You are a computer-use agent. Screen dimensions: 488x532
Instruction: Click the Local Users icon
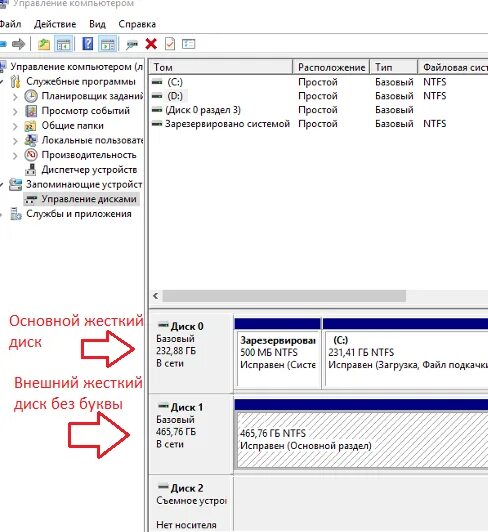pyautogui.click(x=31, y=140)
